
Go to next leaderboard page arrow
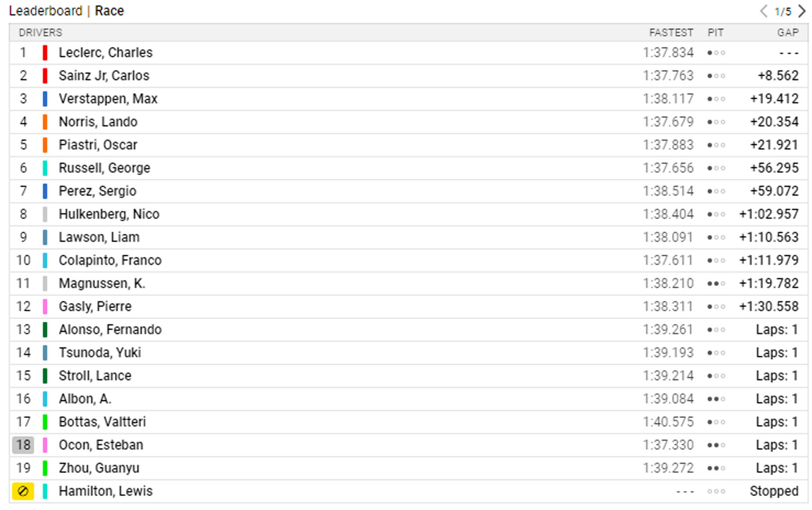click(x=802, y=11)
